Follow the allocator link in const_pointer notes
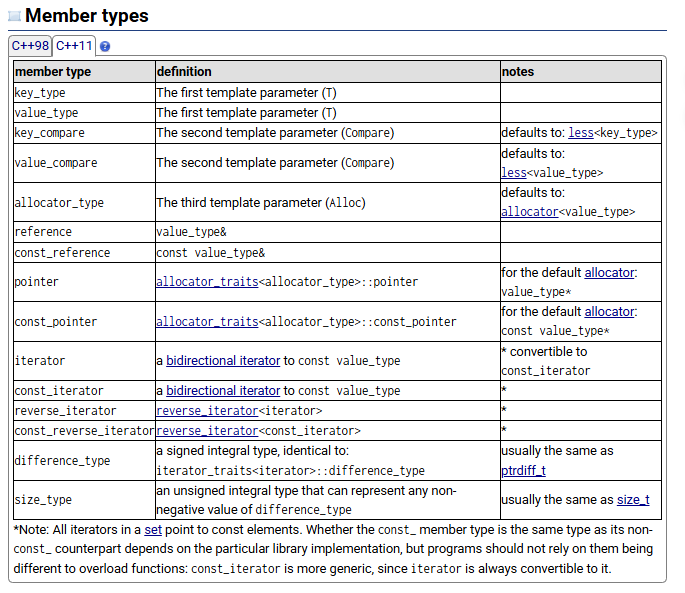Screen dimensions: 685x593 (x=609, y=312)
